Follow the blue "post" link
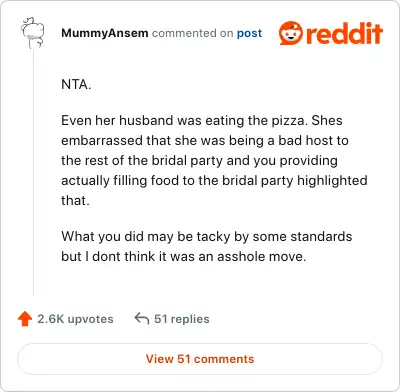Image resolution: width=400 pixels, height=392 pixels. click(x=249, y=33)
